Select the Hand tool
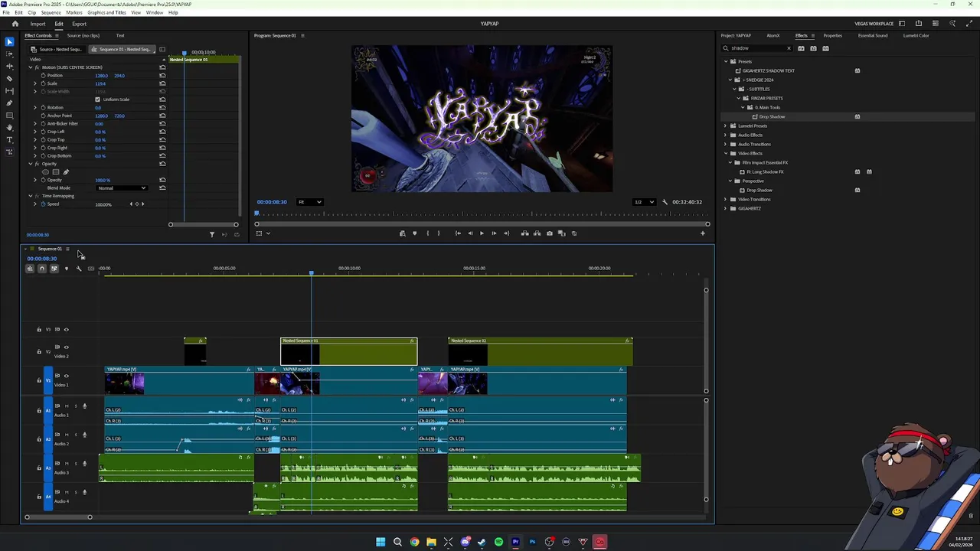Screen dimensions: 980x551 coord(9,128)
